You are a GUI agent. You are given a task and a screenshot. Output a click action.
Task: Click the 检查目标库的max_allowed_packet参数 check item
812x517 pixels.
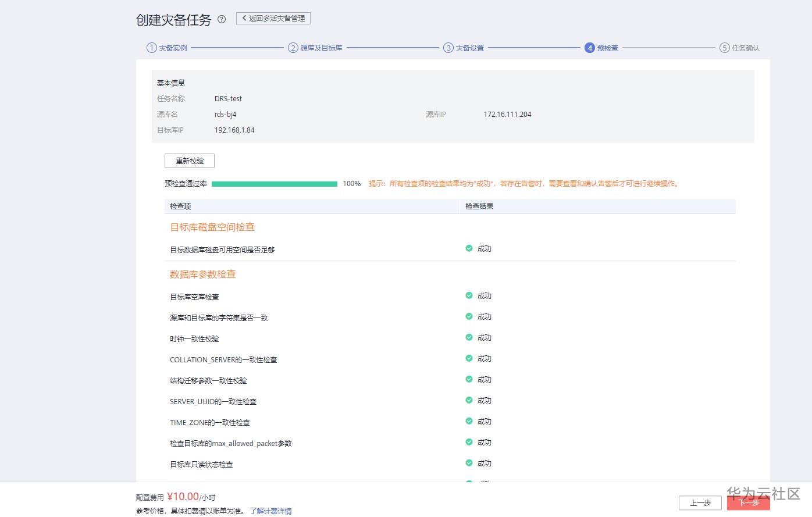(x=231, y=444)
